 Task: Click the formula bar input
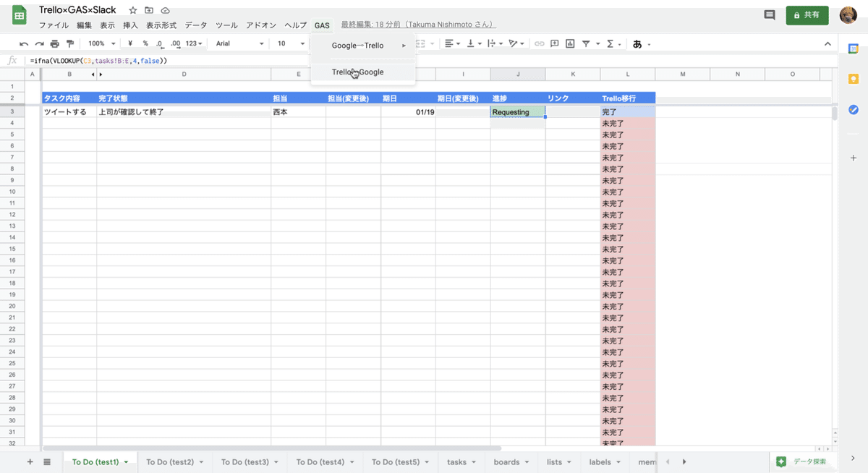(434, 61)
